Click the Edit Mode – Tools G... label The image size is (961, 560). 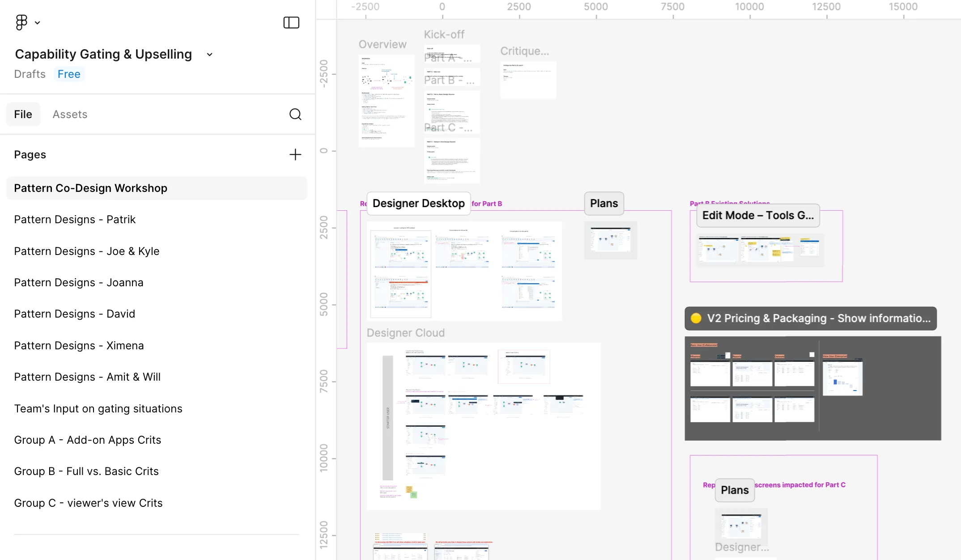pyautogui.click(x=758, y=215)
